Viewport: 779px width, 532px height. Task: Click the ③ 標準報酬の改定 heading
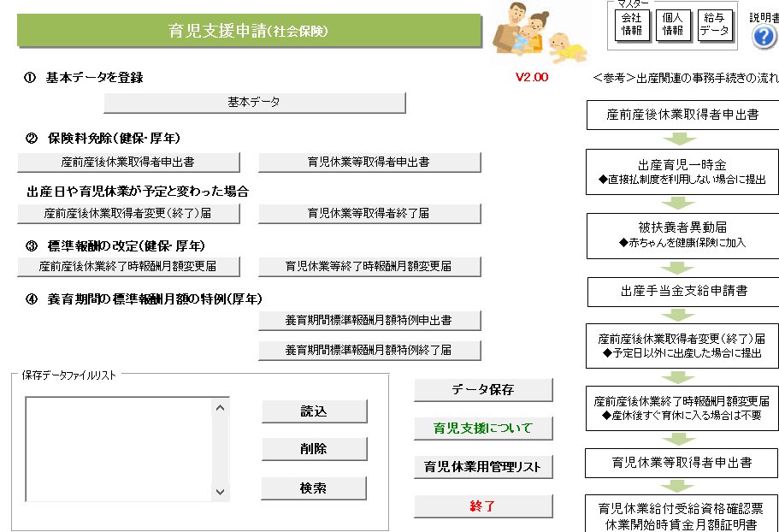click(x=115, y=245)
